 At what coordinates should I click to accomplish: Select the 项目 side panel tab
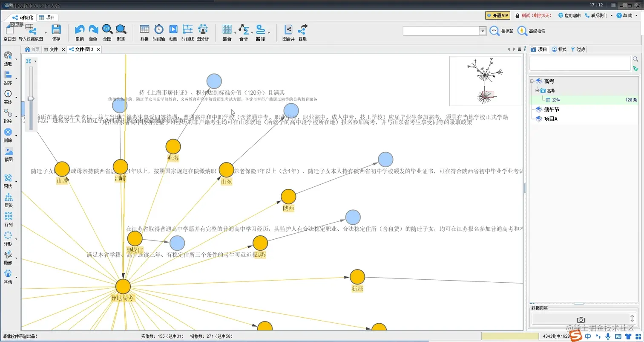pos(539,49)
